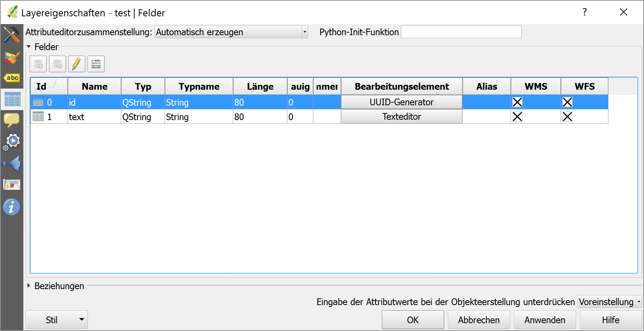Screen dimensions: 644x331
Task: Open the Display tab with speech bubble icon
Action: click(11, 120)
